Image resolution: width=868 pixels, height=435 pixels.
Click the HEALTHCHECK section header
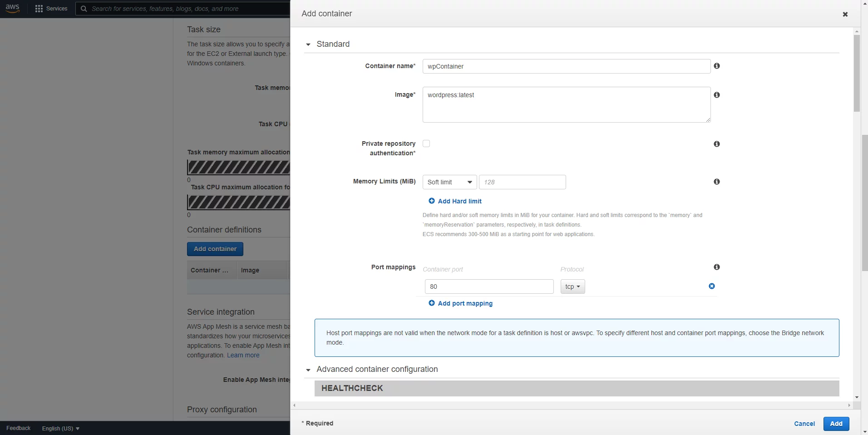pyautogui.click(x=577, y=388)
